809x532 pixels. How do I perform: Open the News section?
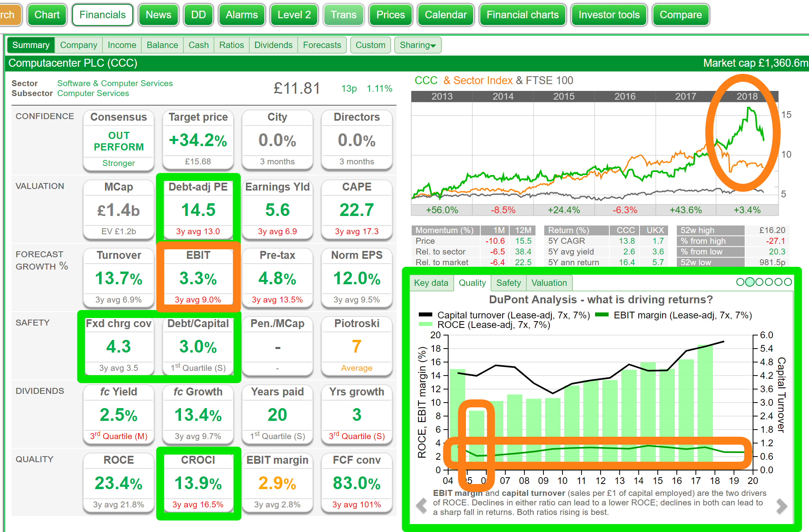158,15
